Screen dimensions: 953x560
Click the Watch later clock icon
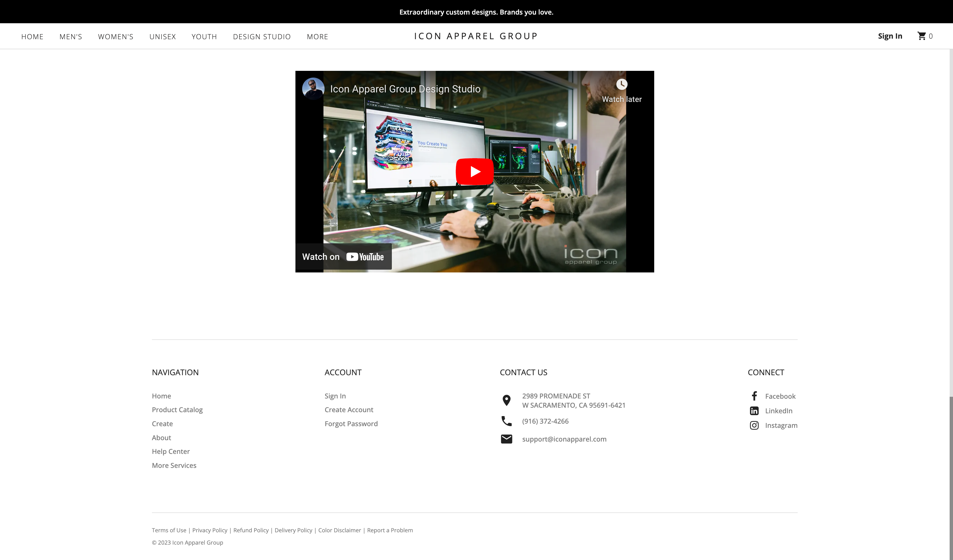[x=621, y=84]
